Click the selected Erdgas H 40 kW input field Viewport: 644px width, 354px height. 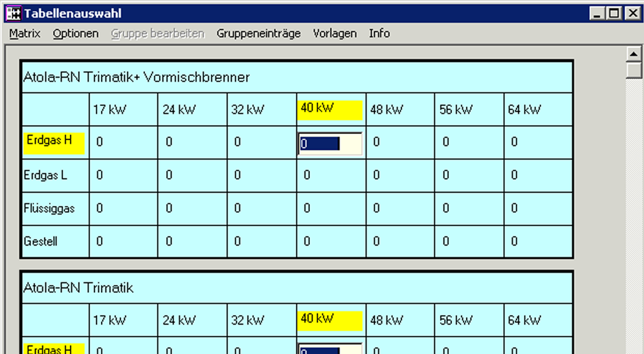point(330,143)
